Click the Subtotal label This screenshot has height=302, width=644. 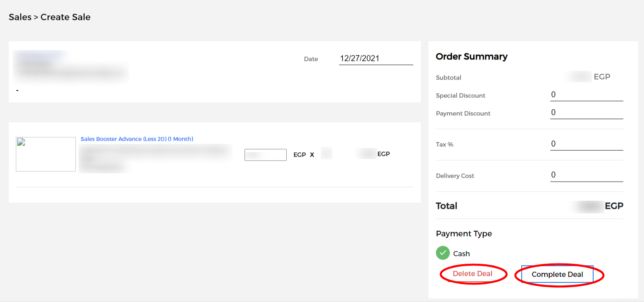tap(448, 77)
